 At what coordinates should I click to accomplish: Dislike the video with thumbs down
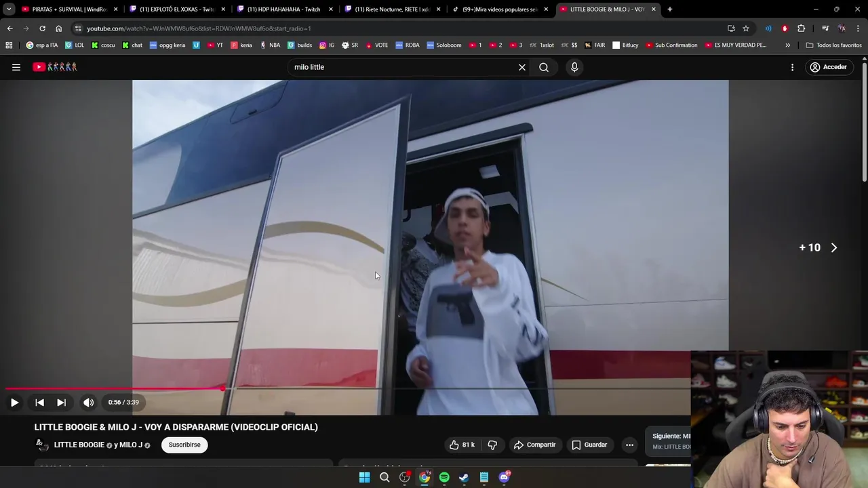coord(492,445)
